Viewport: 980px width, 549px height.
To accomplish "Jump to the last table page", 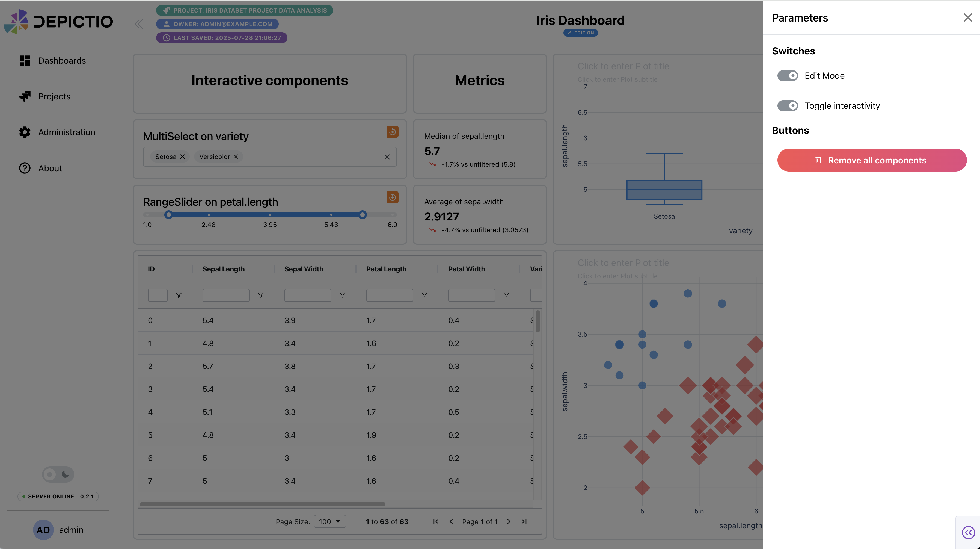I will [524, 522].
